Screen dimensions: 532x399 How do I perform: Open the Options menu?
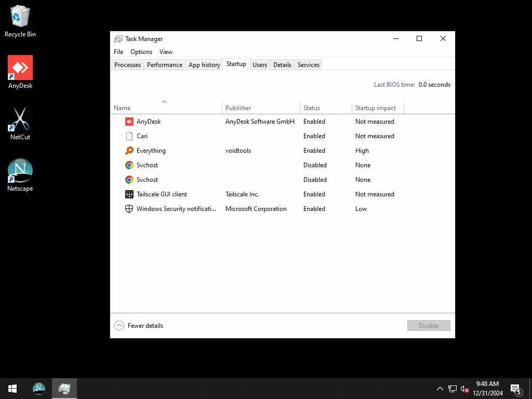[141, 52]
